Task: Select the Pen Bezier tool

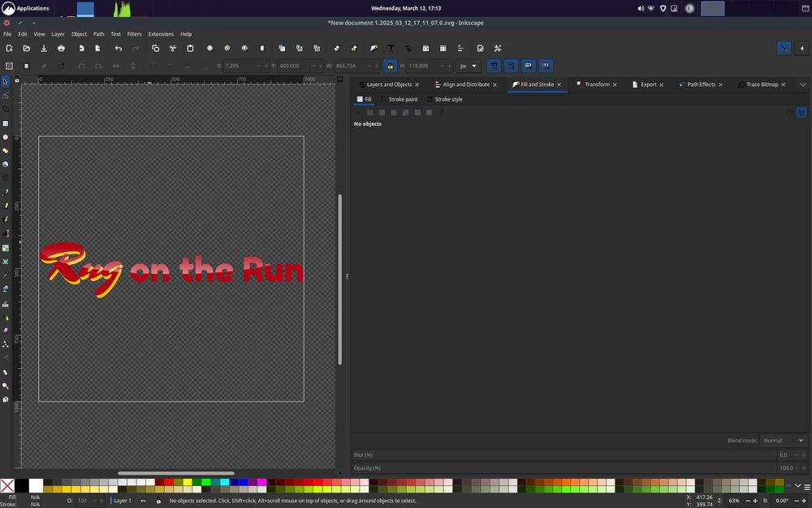Action: tap(5, 192)
